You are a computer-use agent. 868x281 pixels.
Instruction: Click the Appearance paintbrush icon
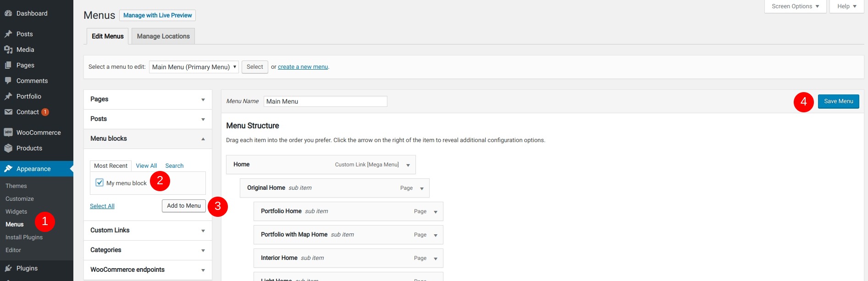pos(8,169)
